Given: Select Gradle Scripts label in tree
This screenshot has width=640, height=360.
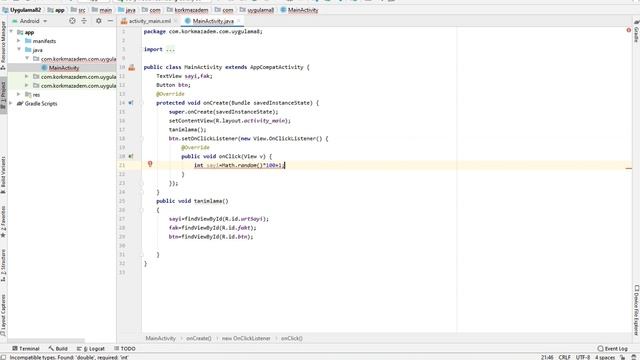Looking at the screenshot, I should click(x=41, y=104).
